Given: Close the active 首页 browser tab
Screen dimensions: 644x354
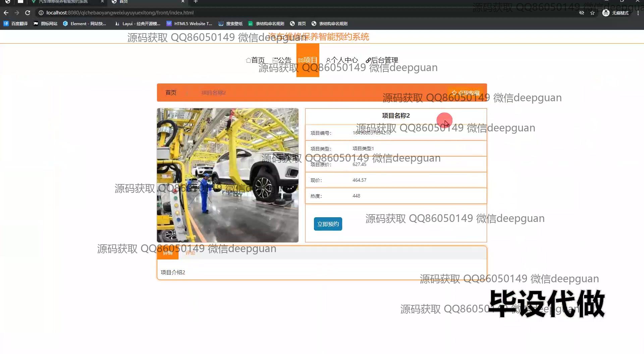Looking at the screenshot, I should [183, 2].
